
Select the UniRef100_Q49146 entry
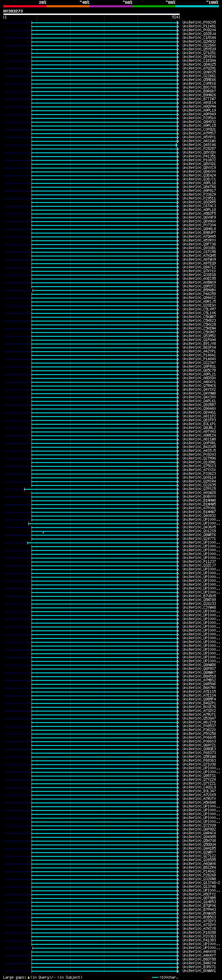(199, 145)
